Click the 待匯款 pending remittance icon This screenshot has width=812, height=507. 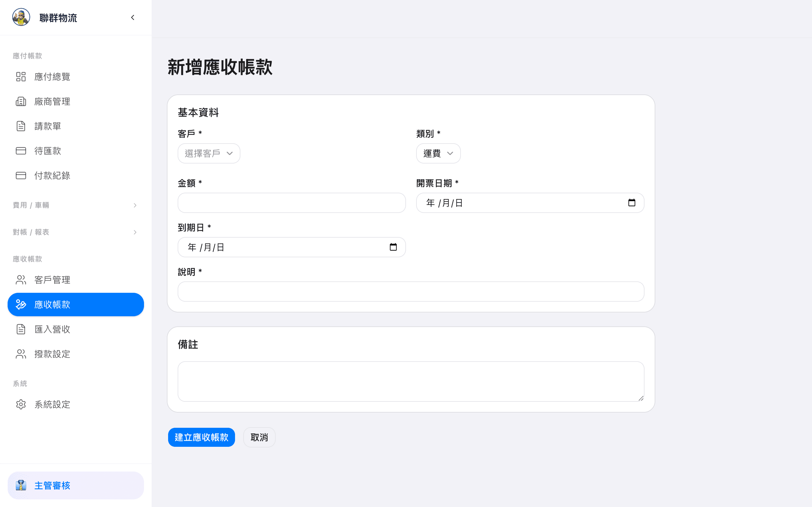coord(21,151)
